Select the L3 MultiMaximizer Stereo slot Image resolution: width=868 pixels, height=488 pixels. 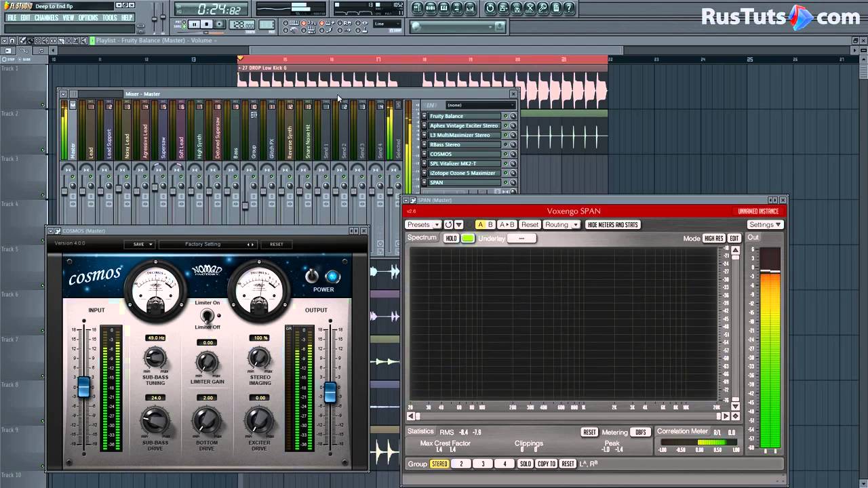point(465,135)
